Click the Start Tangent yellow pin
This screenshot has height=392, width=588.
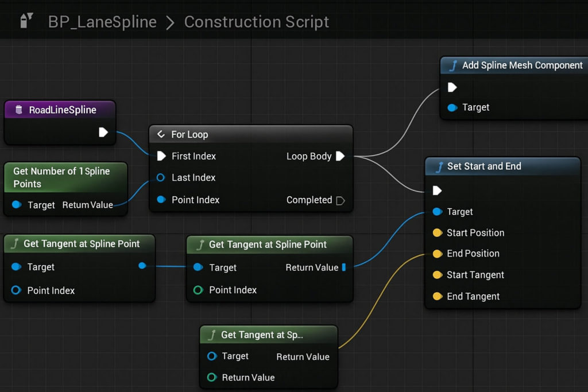[437, 275]
